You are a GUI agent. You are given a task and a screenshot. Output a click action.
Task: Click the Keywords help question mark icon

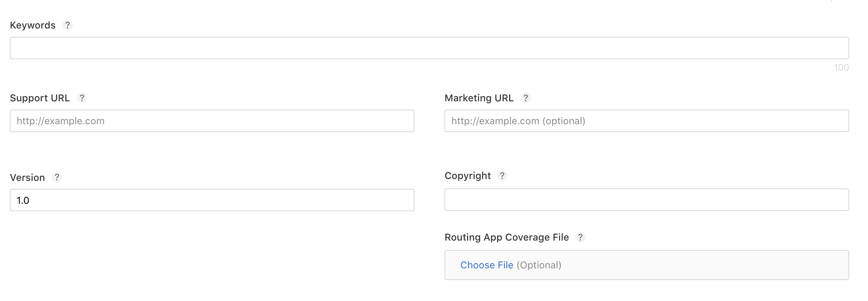[68, 25]
